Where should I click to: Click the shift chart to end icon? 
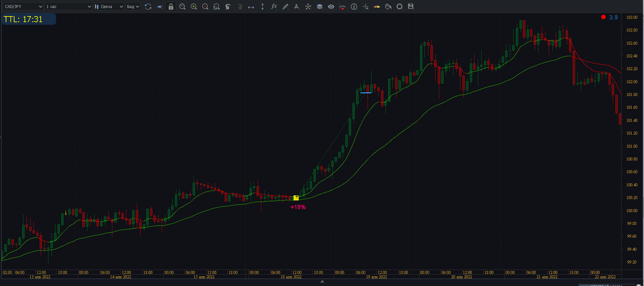click(159, 6)
